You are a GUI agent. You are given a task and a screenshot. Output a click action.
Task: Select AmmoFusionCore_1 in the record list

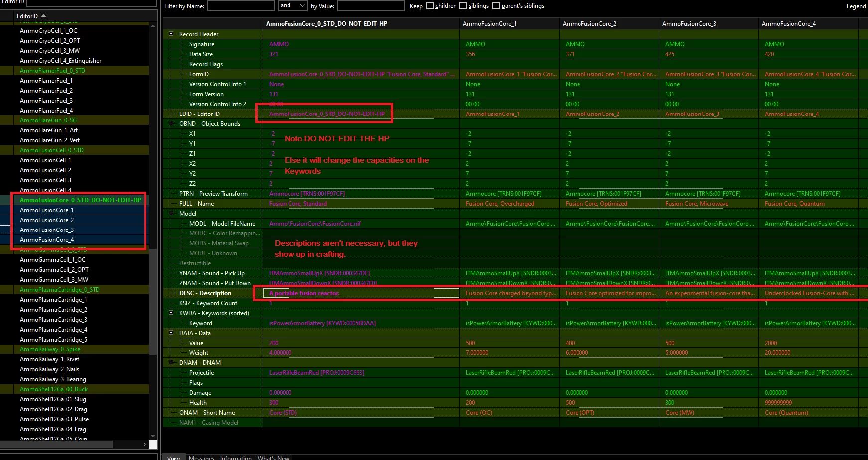(x=46, y=210)
